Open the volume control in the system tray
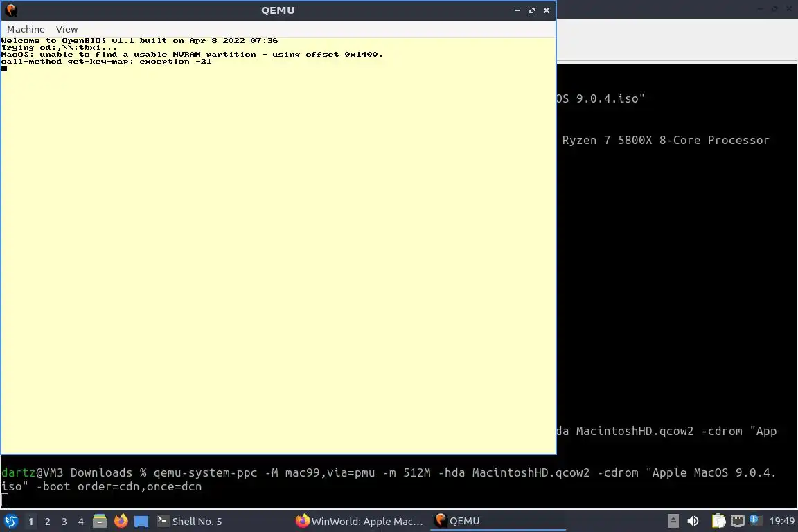The height and width of the screenshot is (532, 798). click(x=693, y=521)
